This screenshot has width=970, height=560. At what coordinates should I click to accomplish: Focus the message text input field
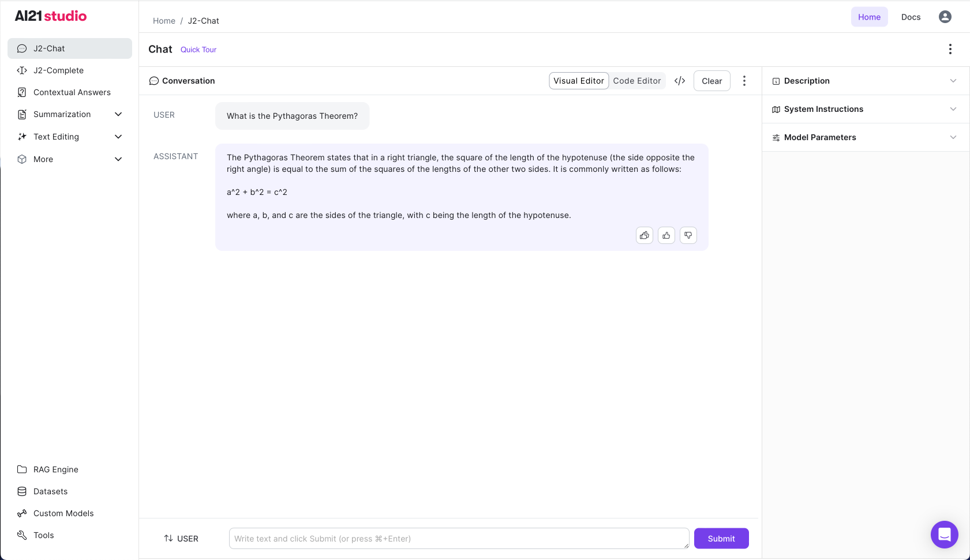[x=459, y=539]
